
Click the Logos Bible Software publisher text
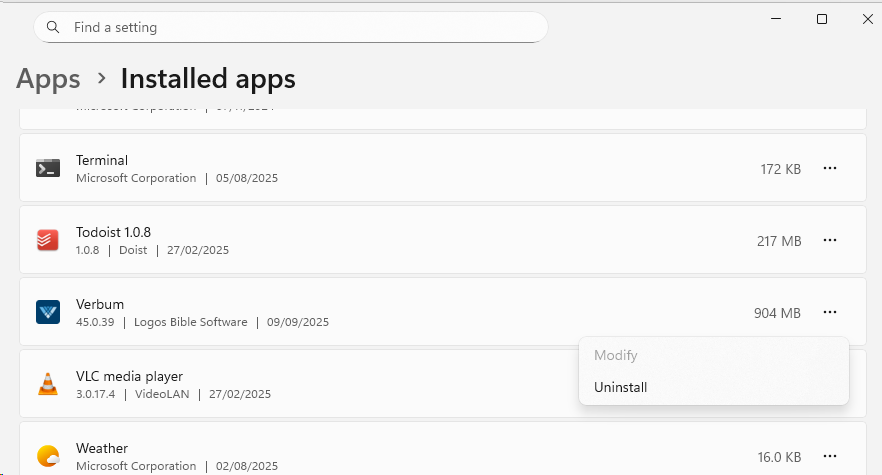point(191,322)
